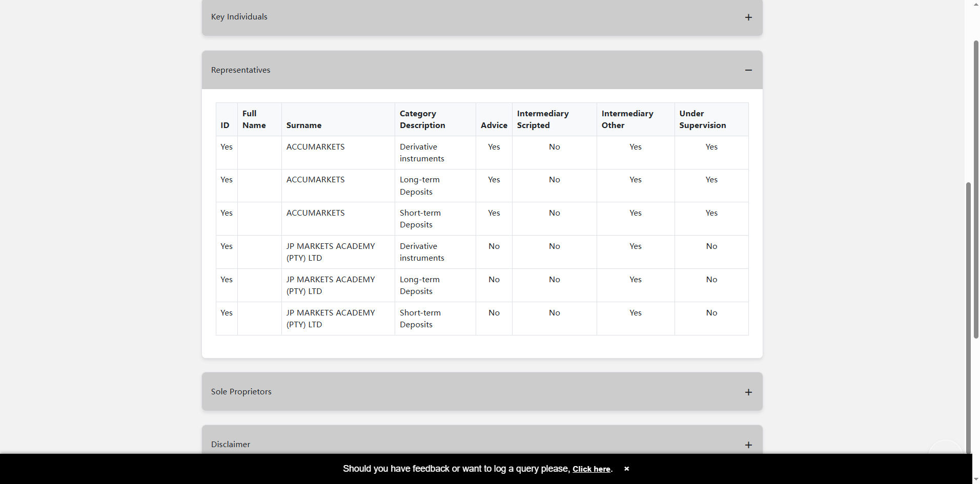Click Advice 'No' for JP MARKETS ACADEMY Derivative instruments
This screenshot has width=980, height=484.
click(494, 246)
